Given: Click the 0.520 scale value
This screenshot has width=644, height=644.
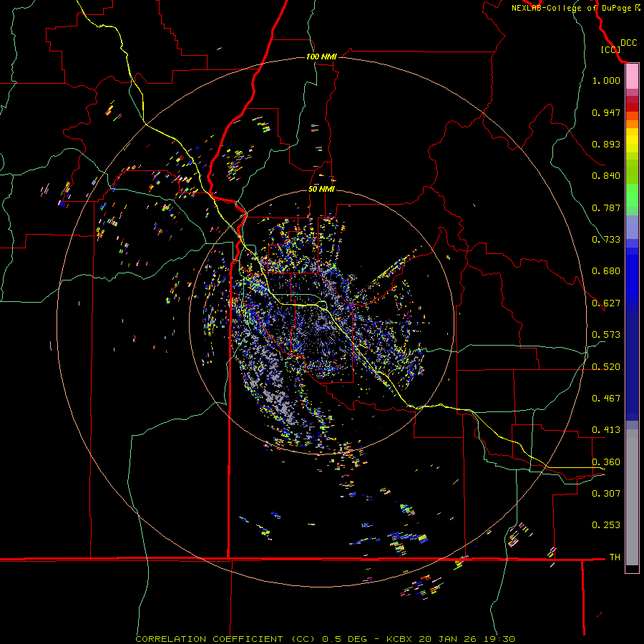Looking at the screenshot, I should point(606,367).
